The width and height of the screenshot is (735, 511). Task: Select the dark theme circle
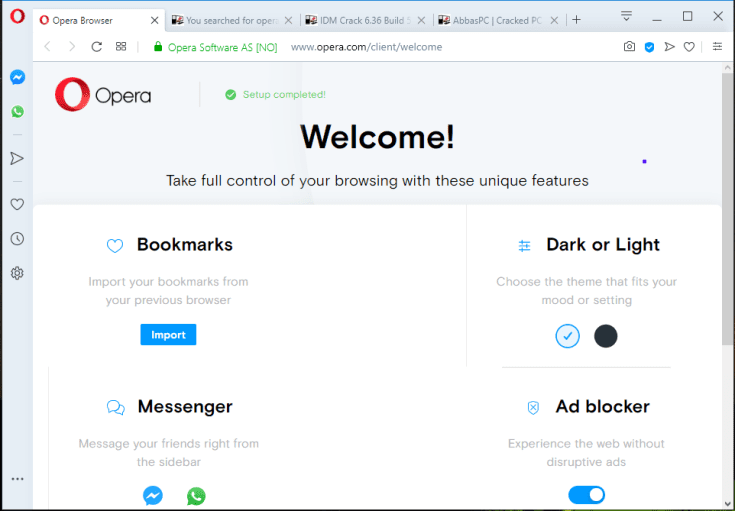click(606, 336)
